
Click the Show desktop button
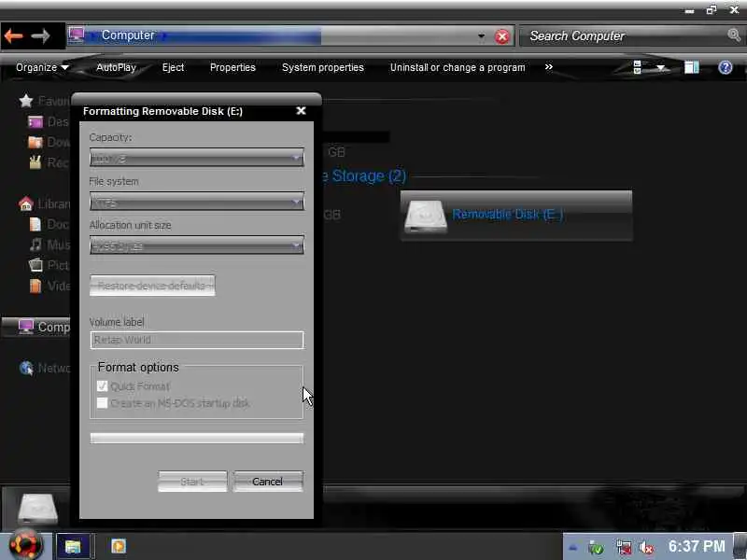pos(740,546)
